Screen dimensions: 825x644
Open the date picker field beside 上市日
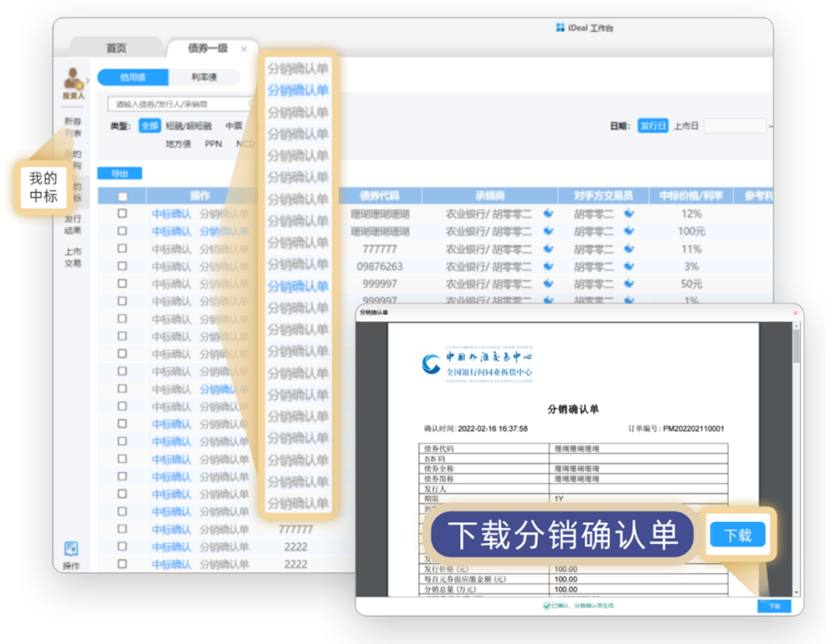[735, 126]
